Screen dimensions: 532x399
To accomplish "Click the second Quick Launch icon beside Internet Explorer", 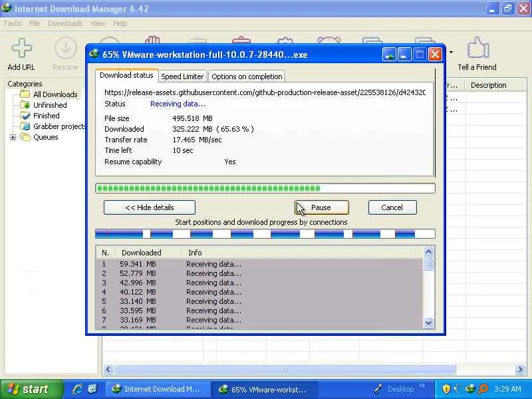I will (92, 389).
